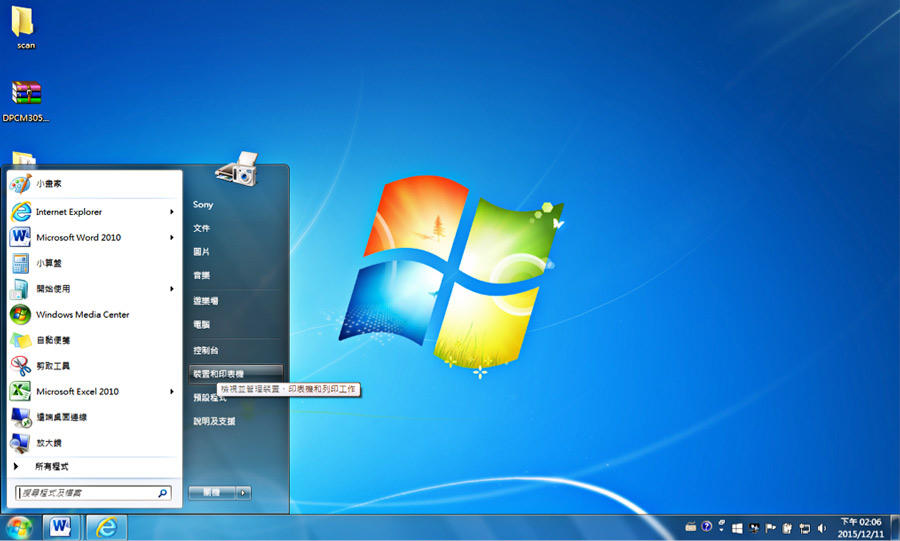
Task: Click the Show desktop button on taskbar
Action: point(895,528)
